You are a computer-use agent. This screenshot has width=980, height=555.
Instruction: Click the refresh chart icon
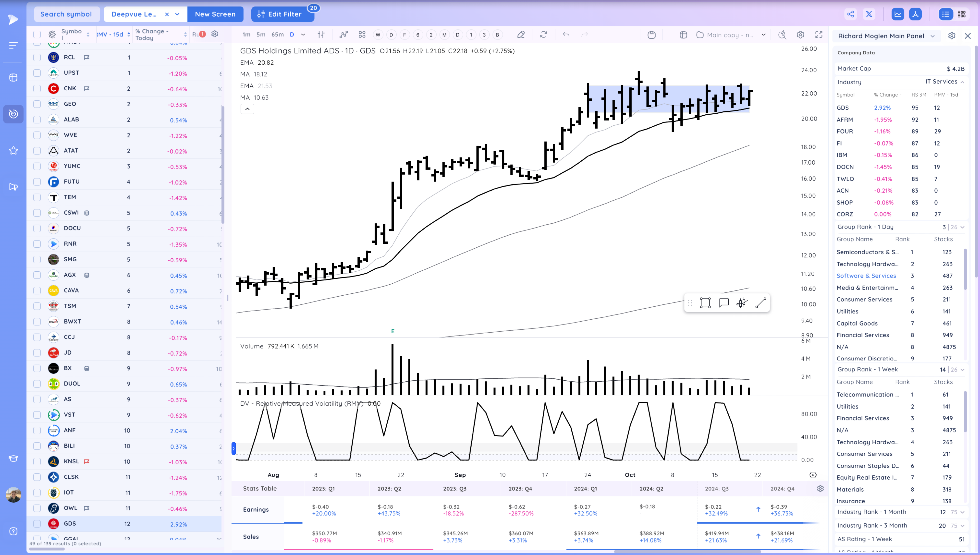coord(543,35)
